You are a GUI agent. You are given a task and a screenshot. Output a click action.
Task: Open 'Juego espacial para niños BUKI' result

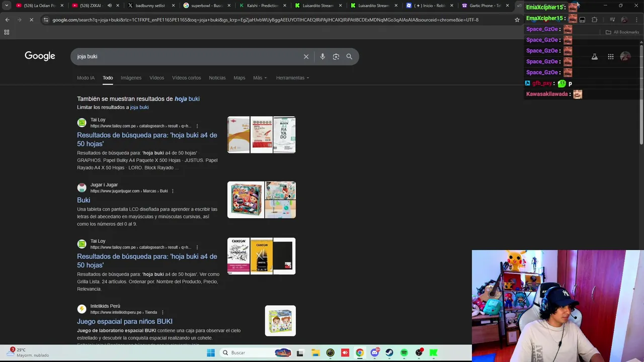[125, 321]
